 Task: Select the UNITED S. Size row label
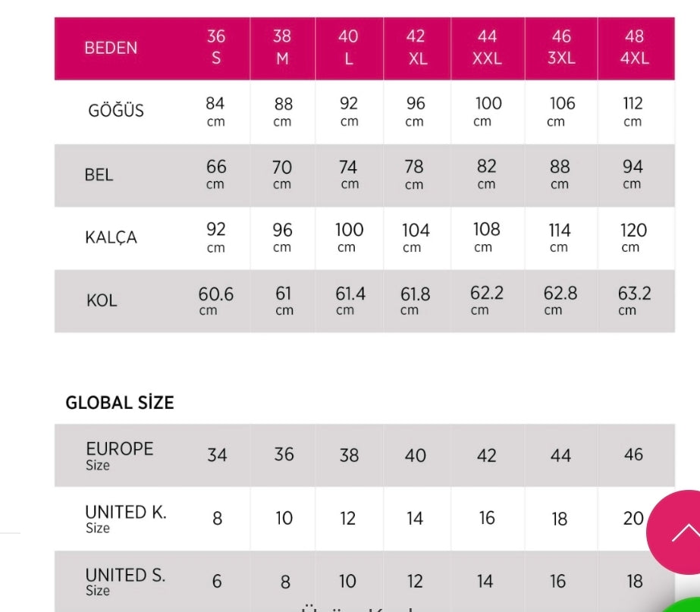click(x=124, y=582)
